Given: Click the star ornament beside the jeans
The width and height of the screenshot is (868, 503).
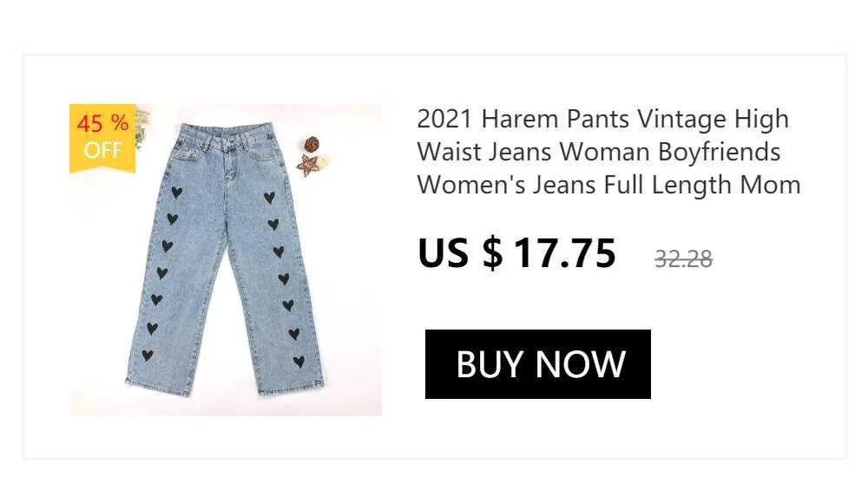Looking at the screenshot, I should pyautogui.click(x=308, y=165).
